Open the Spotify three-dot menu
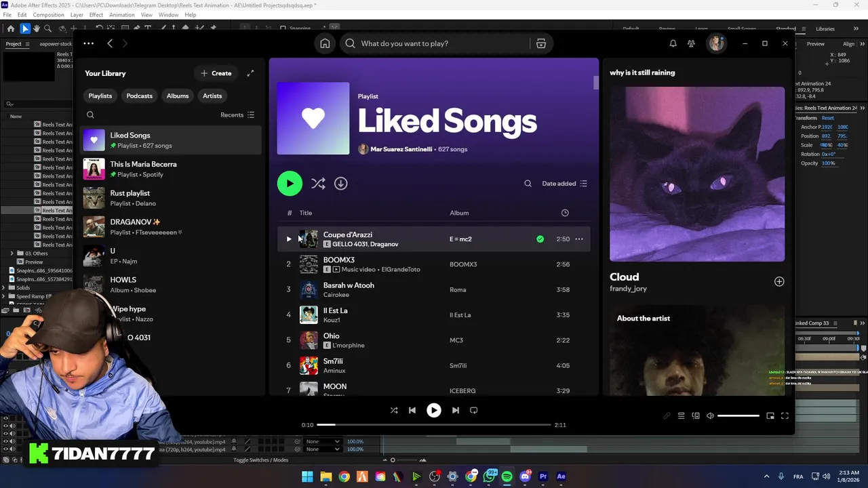 (88, 43)
